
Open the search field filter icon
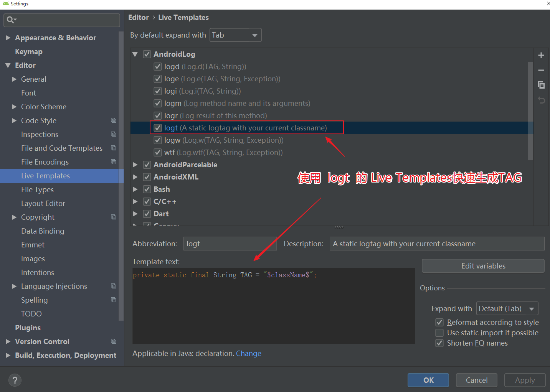tap(11, 20)
